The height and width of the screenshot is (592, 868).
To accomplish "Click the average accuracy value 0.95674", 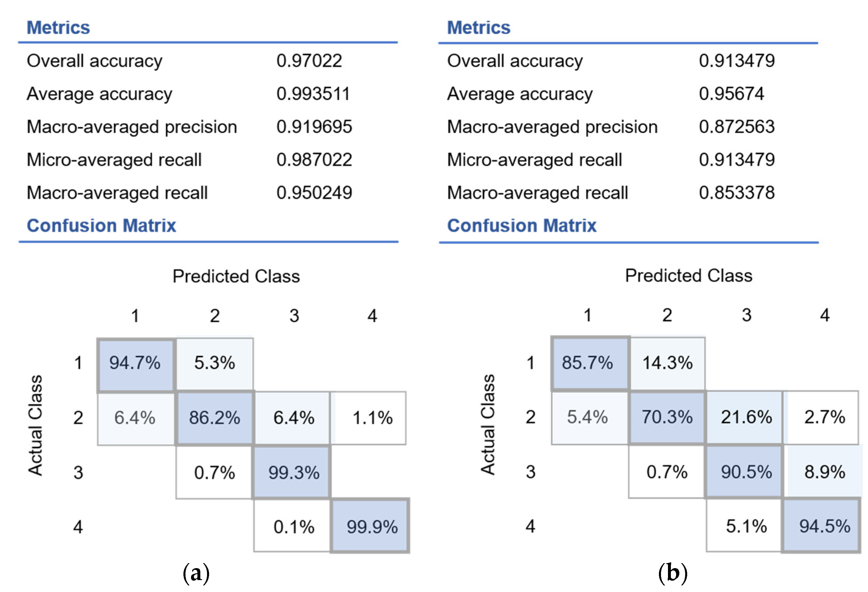I will pyautogui.click(x=731, y=94).
